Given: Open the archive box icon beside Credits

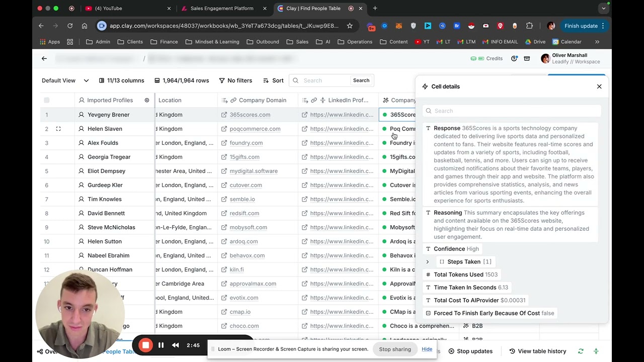Looking at the screenshot, I should pos(527,59).
